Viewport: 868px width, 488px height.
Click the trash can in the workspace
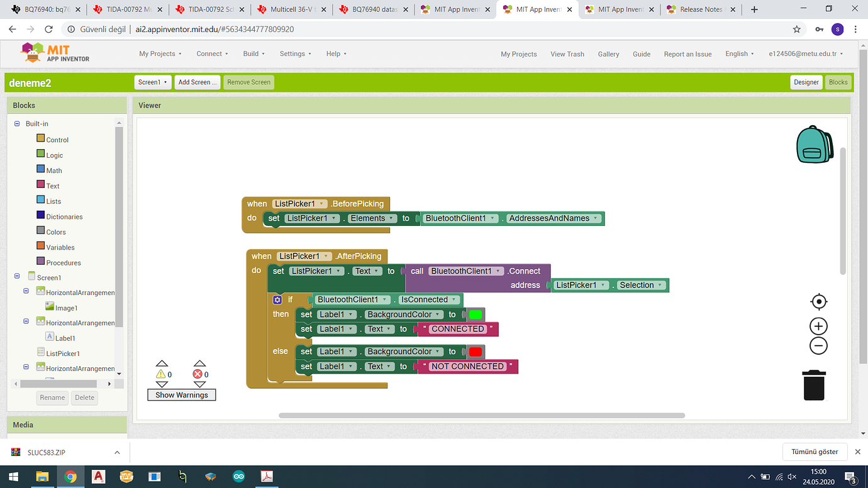814,385
